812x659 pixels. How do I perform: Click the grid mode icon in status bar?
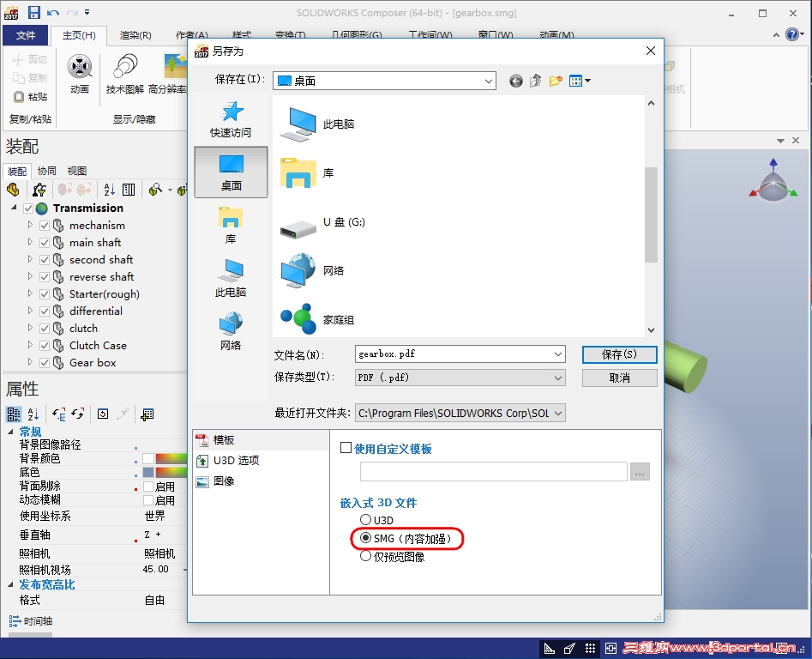pyautogui.click(x=590, y=648)
